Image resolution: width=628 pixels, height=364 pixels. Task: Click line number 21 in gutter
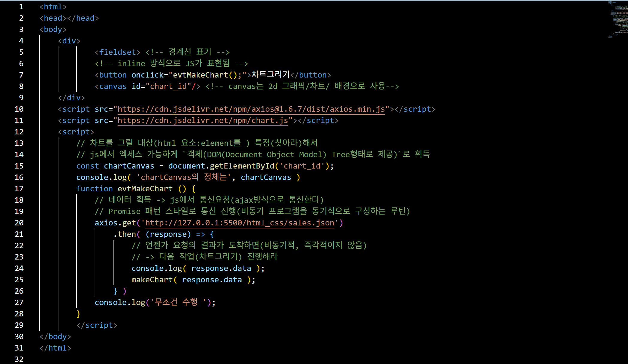click(19, 234)
